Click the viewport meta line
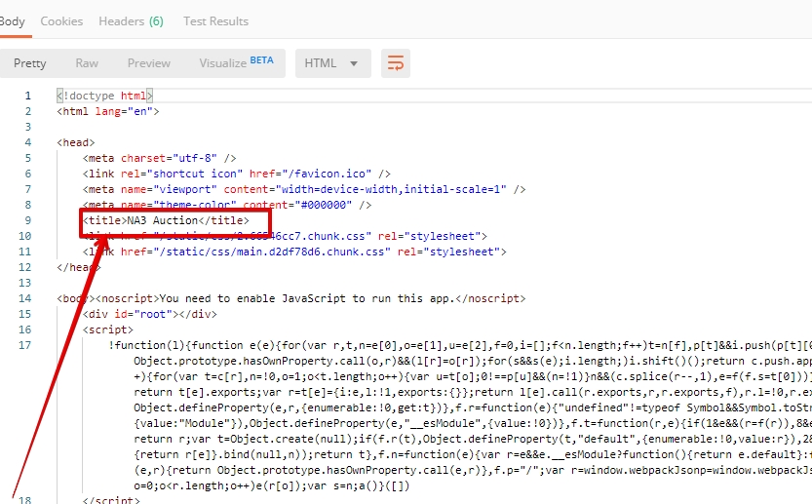The width and height of the screenshot is (812, 504). tap(304, 189)
